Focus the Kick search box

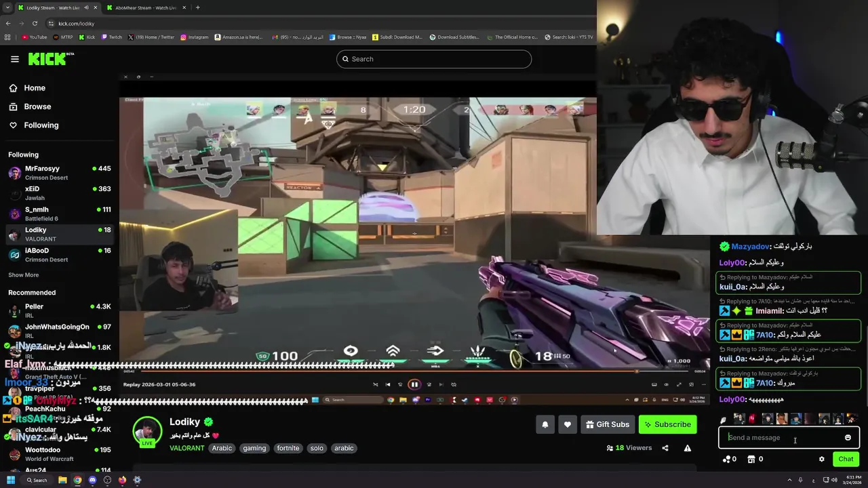point(434,59)
